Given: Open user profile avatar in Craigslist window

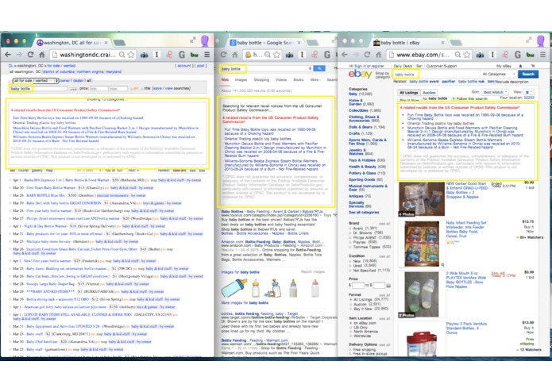Looking at the screenshot, I should pyautogui.click(x=205, y=40).
